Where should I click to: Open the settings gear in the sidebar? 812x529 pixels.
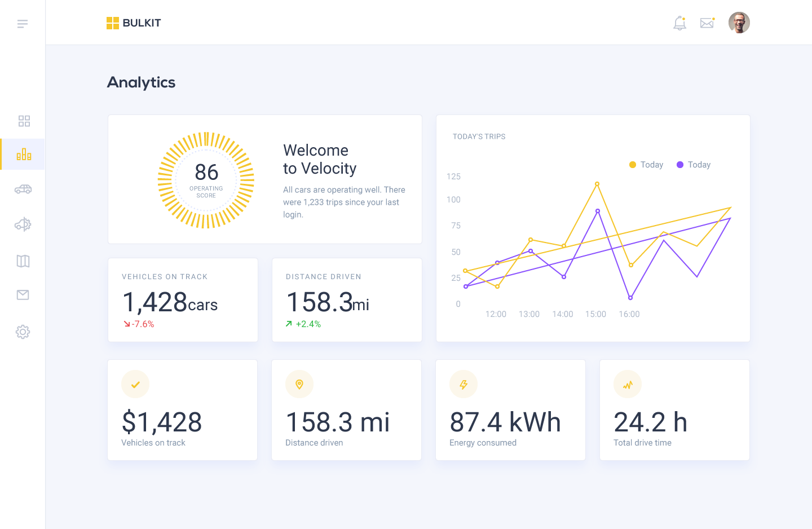coord(23,332)
